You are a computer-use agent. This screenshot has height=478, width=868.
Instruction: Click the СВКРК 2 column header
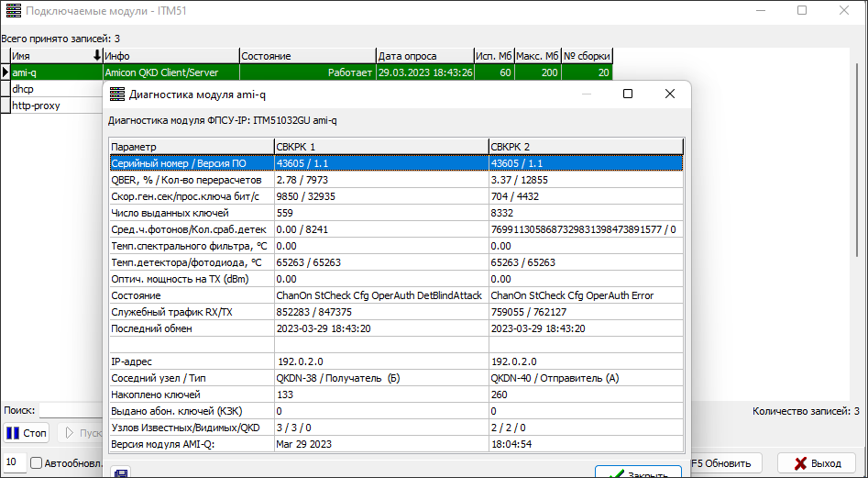585,147
